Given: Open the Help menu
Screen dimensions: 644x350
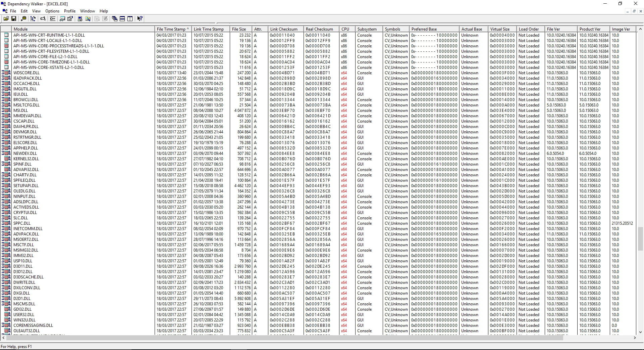Looking at the screenshot, I should pos(104,11).
